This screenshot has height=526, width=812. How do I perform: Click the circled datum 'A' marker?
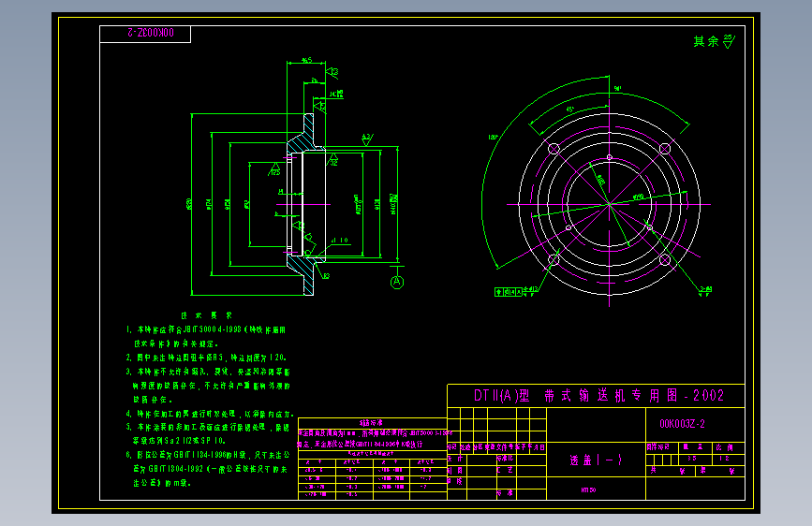397,282
